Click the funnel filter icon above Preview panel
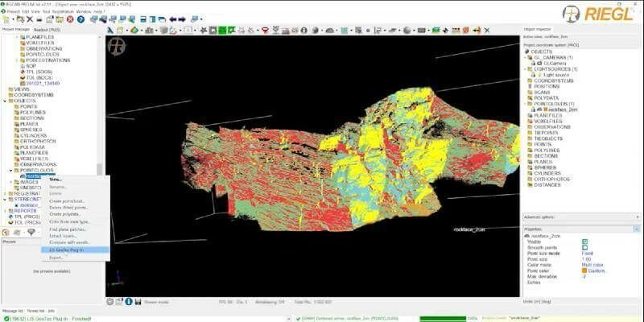The image size is (644, 322). 31,232
